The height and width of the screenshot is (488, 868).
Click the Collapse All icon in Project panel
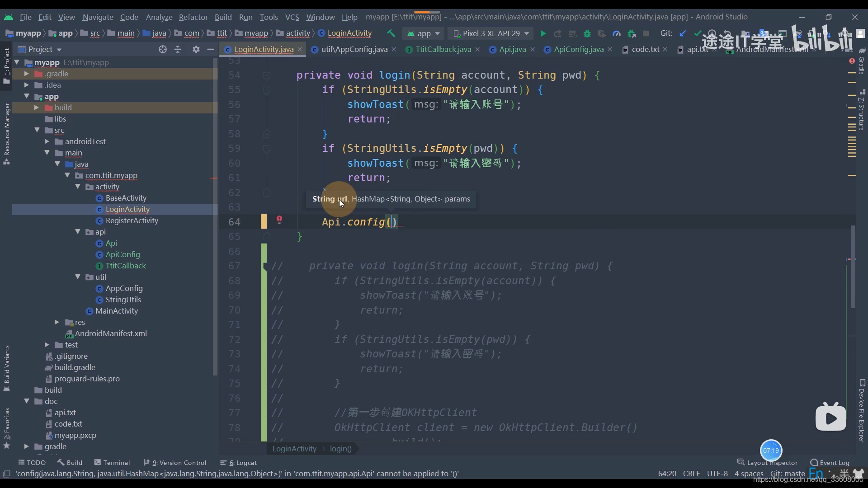(178, 49)
